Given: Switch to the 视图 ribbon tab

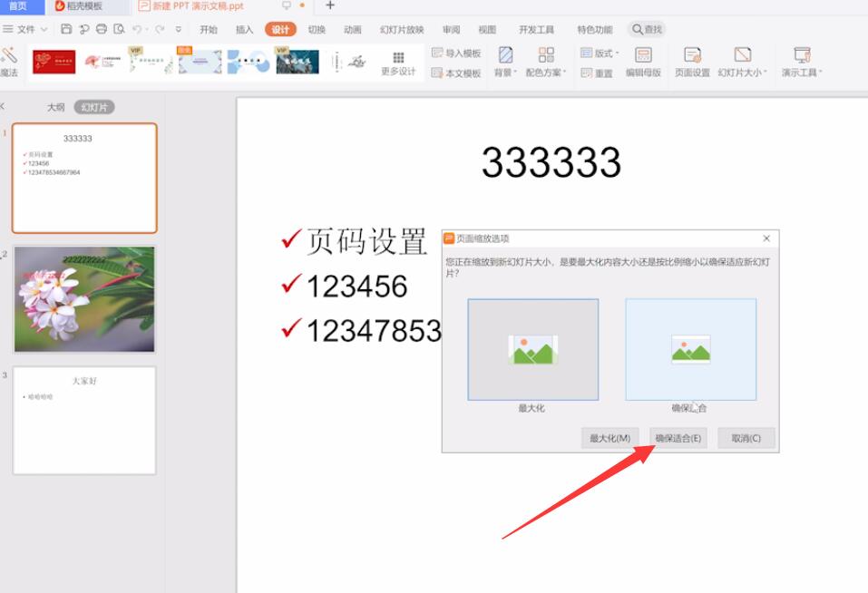Looking at the screenshot, I should pyautogui.click(x=487, y=29).
